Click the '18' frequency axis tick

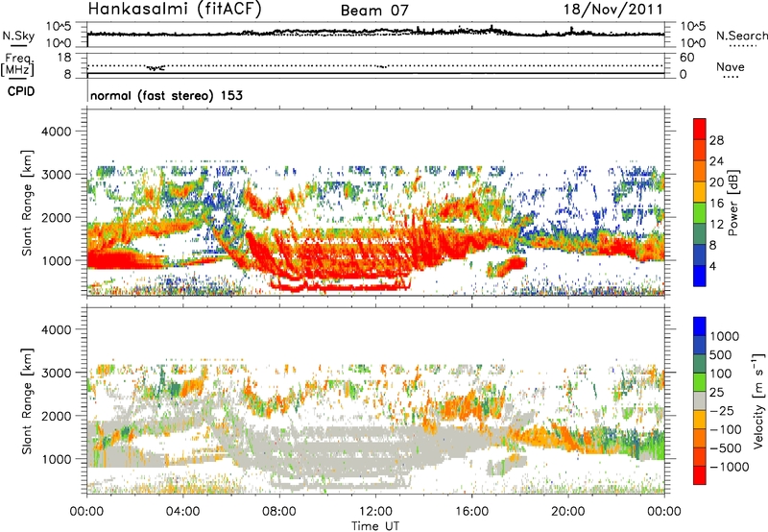tap(64, 58)
